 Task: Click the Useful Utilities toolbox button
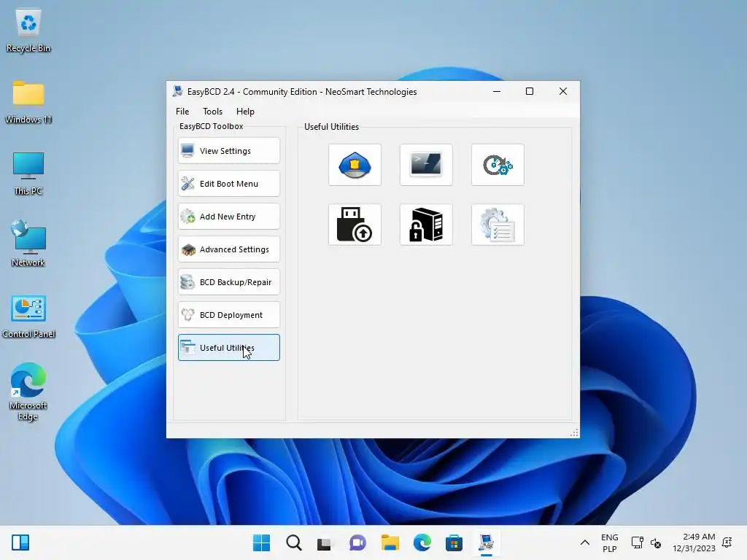(x=228, y=348)
